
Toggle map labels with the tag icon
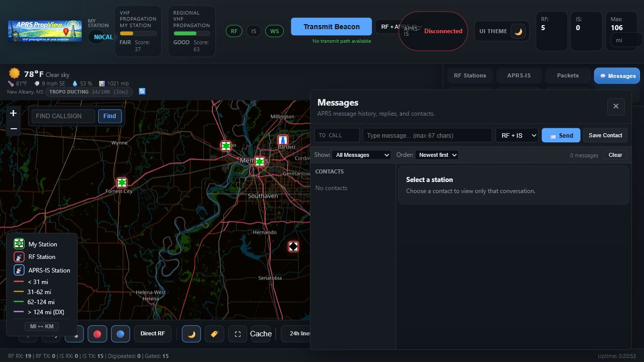[x=214, y=334]
